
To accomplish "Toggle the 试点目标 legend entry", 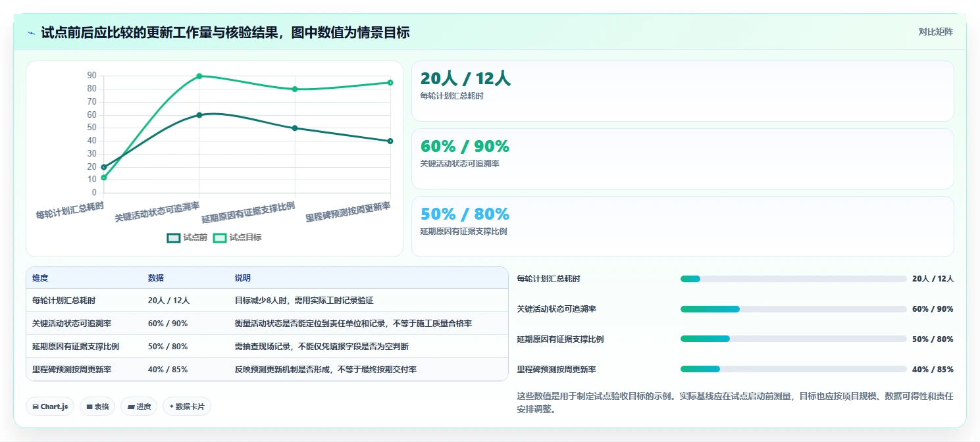I will coord(237,237).
